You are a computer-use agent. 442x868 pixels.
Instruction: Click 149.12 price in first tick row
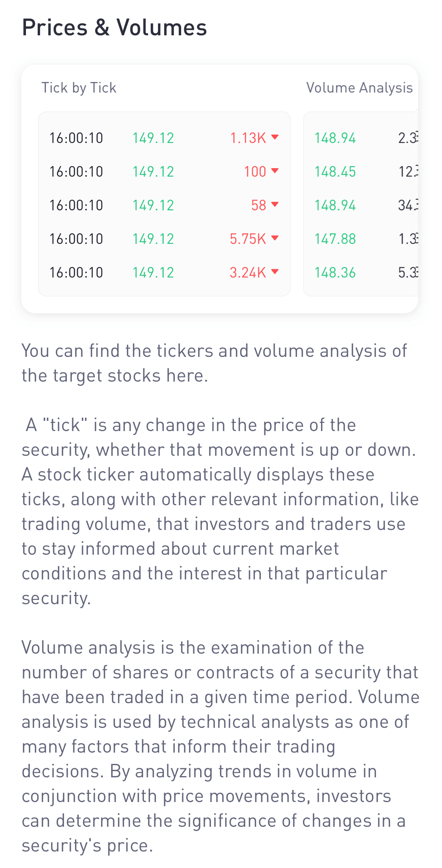[153, 138]
